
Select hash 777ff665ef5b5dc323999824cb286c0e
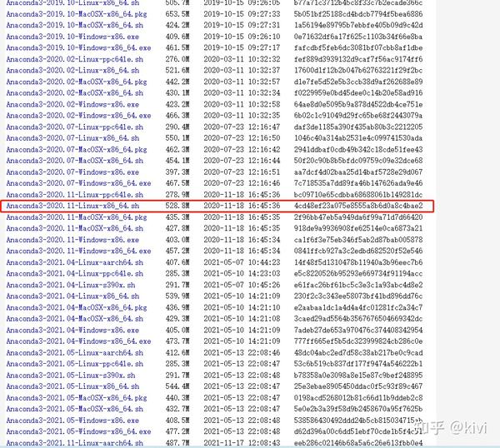tap(358, 341)
